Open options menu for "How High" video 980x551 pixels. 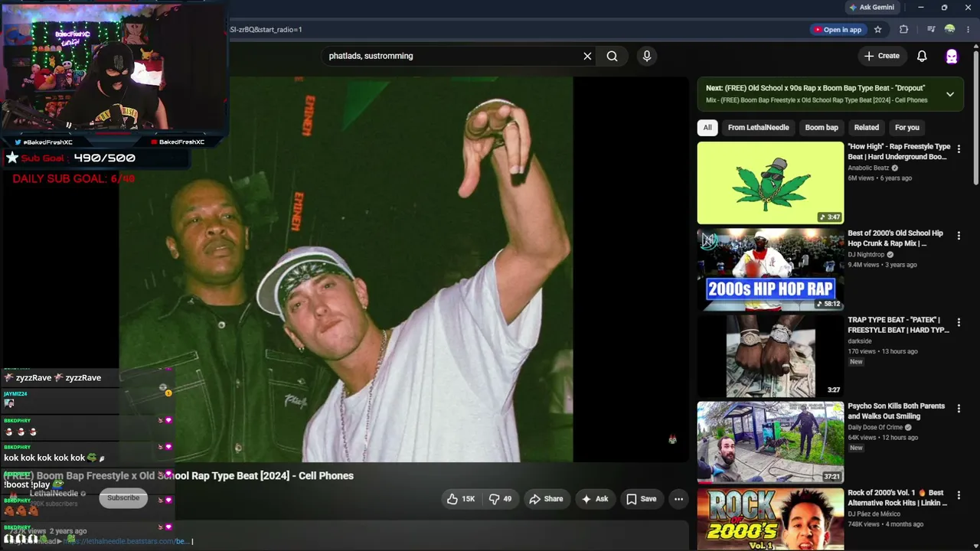pos(959,149)
